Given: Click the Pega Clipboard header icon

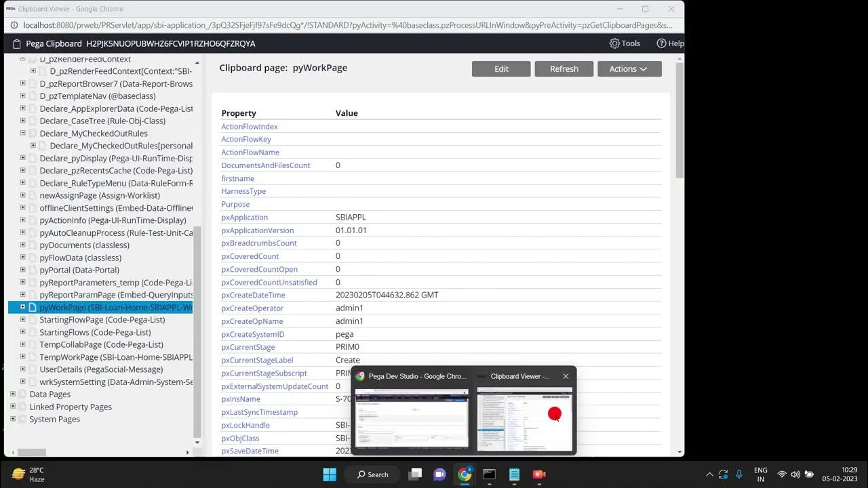Looking at the screenshot, I should click(17, 43).
